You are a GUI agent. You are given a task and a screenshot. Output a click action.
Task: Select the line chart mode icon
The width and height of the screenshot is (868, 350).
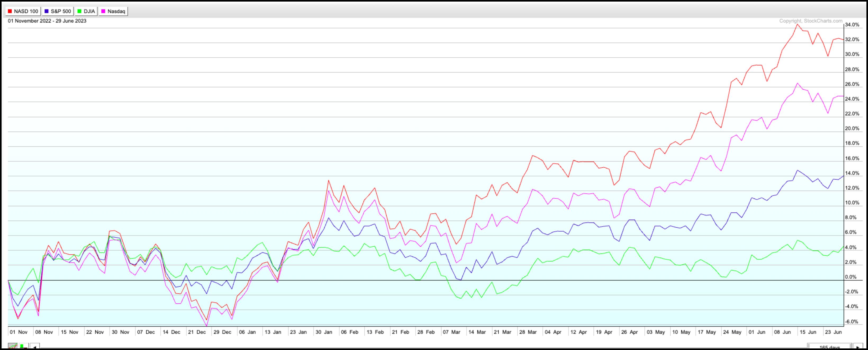tap(12, 347)
